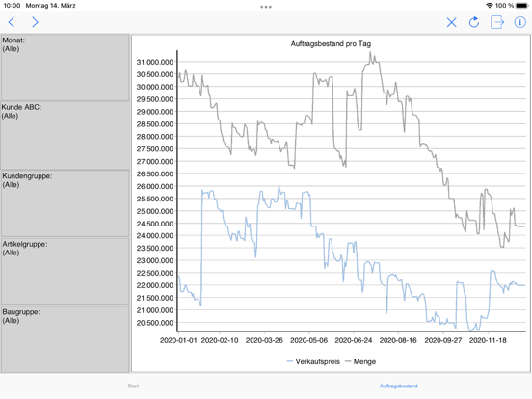Tap y-axis label 20.500.000
Viewport: 532px width, 399px height.
155,323
